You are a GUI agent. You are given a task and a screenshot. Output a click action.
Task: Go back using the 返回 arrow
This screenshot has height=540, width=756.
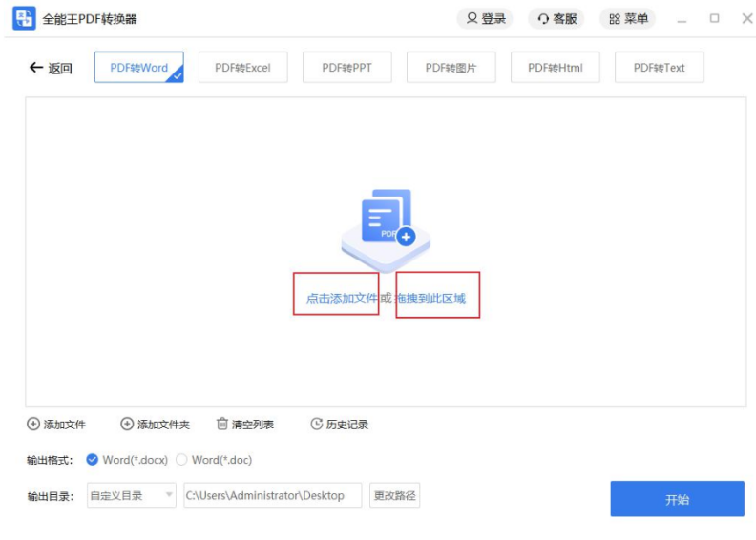tap(37, 68)
